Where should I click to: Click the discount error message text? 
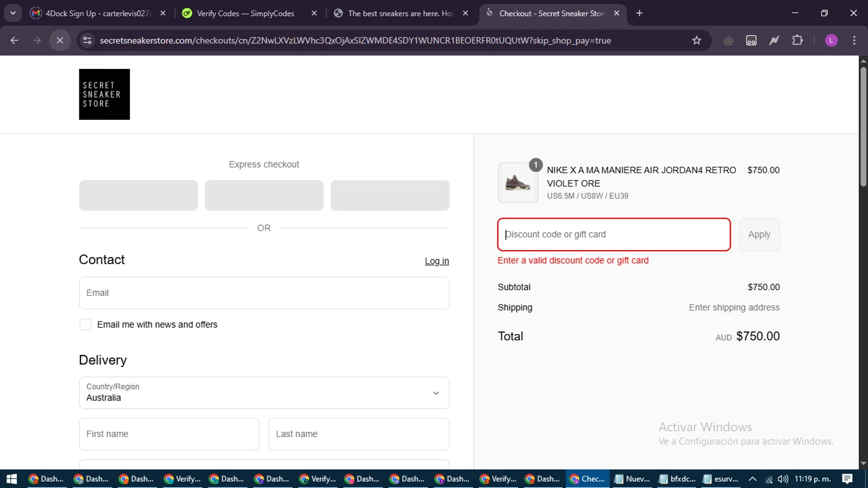pos(573,260)
